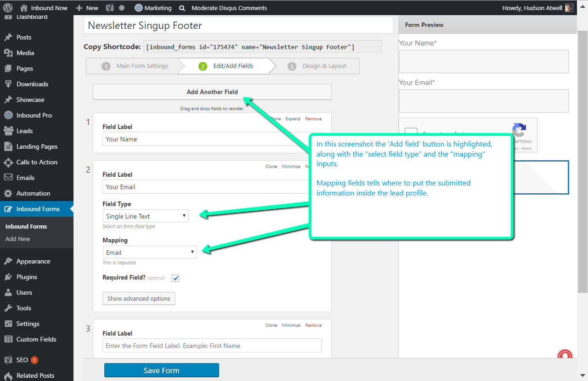The height and width of the screenshot is (381, 588).
Task: Open Add New under Inbound Forms
Action: tap(18, 239)
